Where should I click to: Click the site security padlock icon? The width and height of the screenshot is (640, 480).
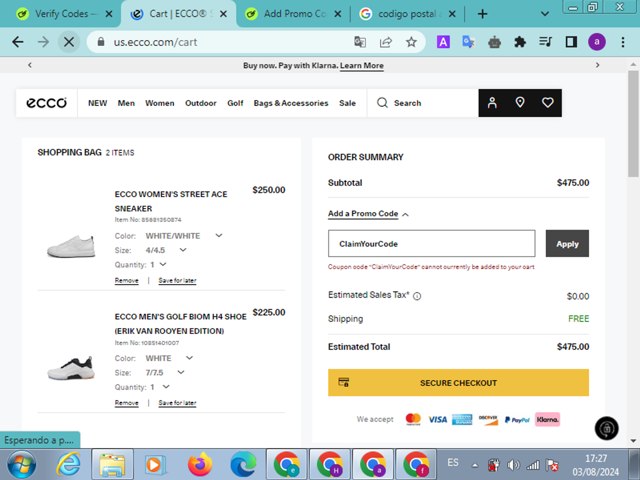click(x=101, y=42)
